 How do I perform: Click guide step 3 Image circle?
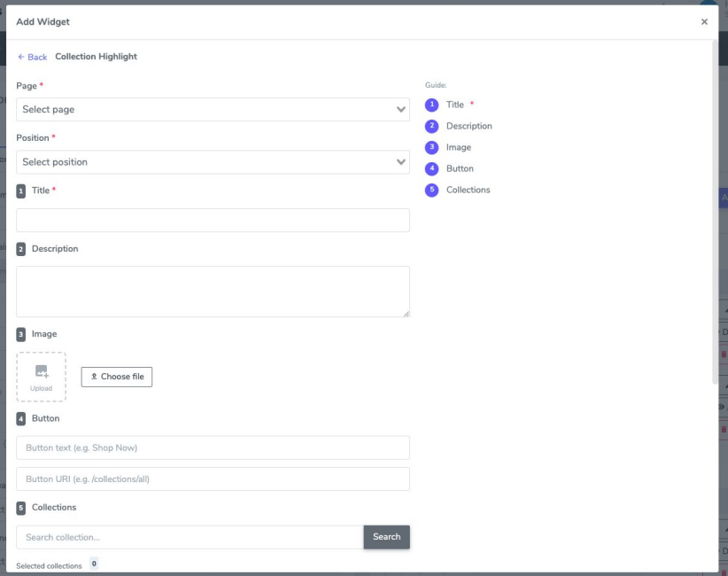tap(432, 147)
